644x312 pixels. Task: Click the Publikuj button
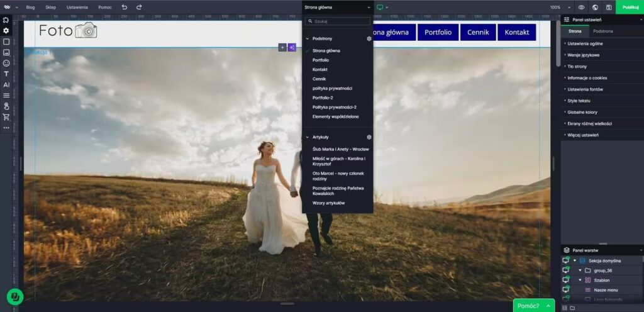pos(630,7)
